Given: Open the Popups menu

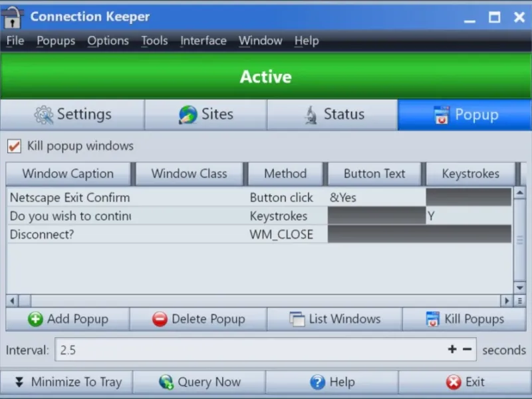Looking at the screenshot, I should [56, 41].
